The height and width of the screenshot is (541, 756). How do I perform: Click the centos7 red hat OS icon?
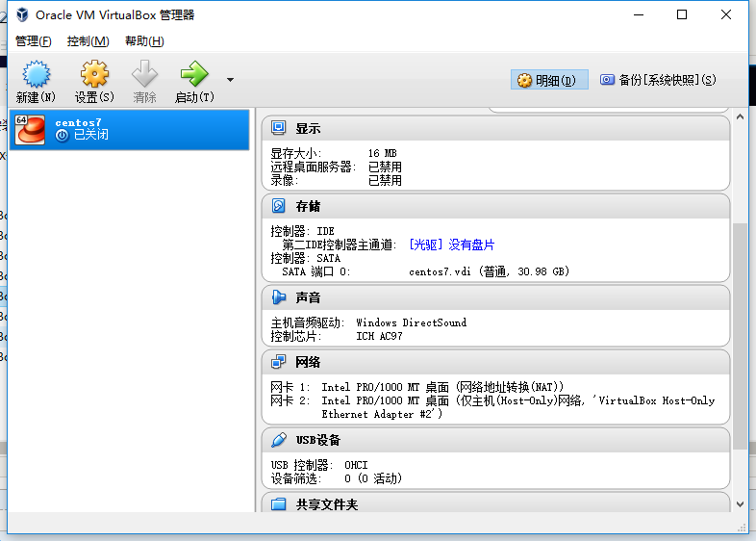(x=30, y=130)
